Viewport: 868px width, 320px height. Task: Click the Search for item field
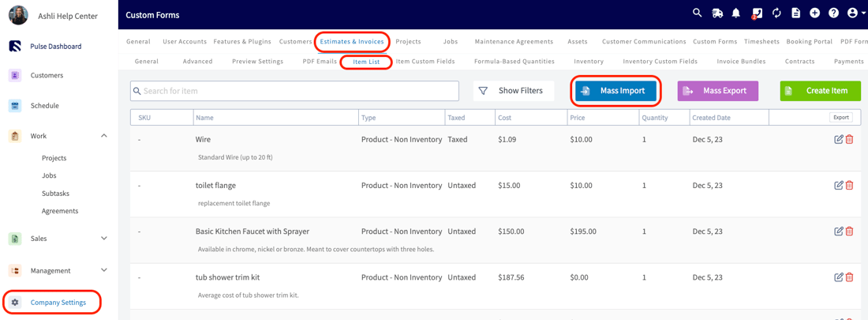click(x=294, y=91)
